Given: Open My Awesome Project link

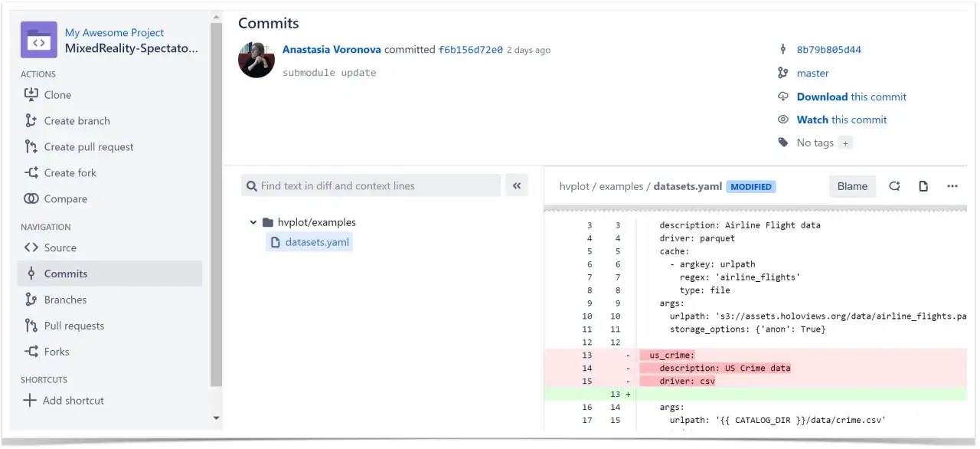Looking at the screenshot, I should (x=114, y=32).
